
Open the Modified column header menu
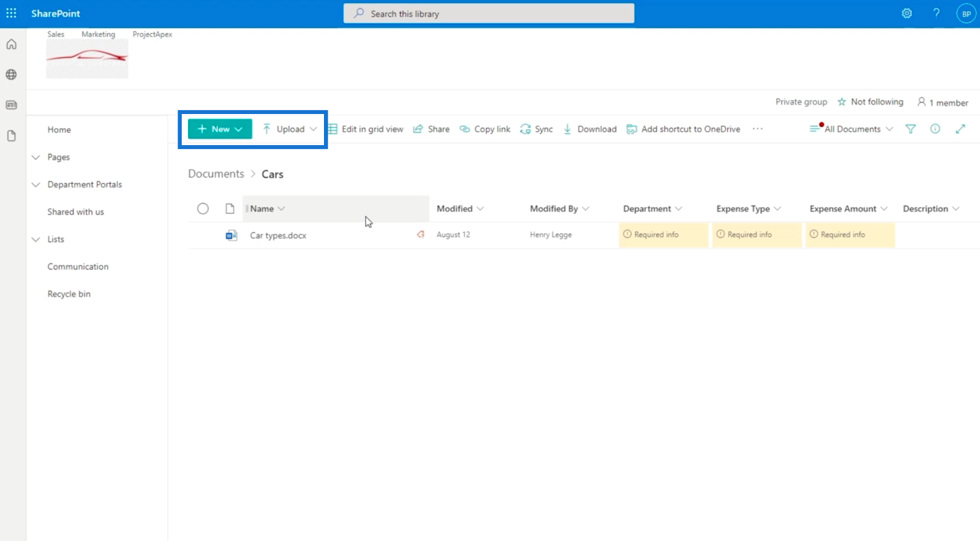tap(460, 208)
